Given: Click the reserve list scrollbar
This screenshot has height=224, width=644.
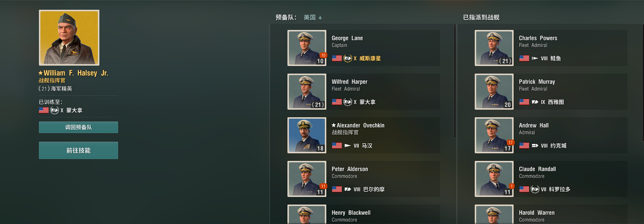Looking at the screenshot, I should (x=455, y=81).
